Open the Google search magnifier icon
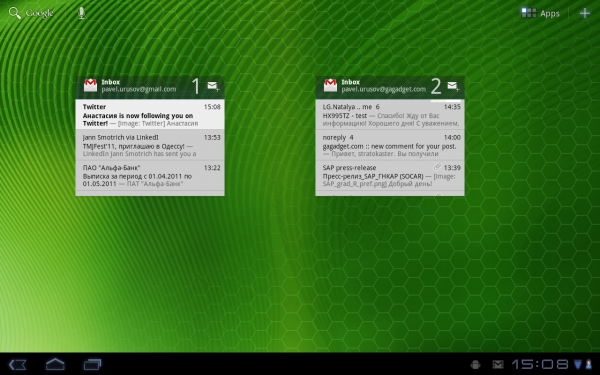This screenshot has height=375, width=600. click(15, 13)
